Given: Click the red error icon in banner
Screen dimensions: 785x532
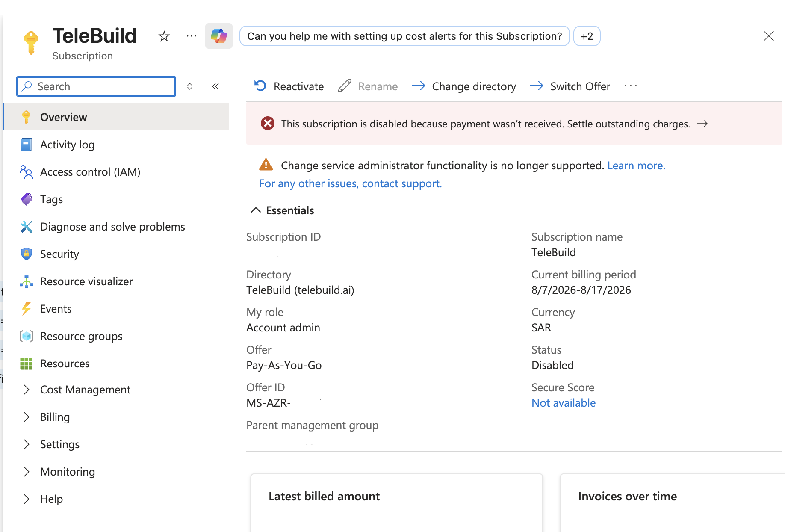Looking at the screenshot, I should pos(268,124).
